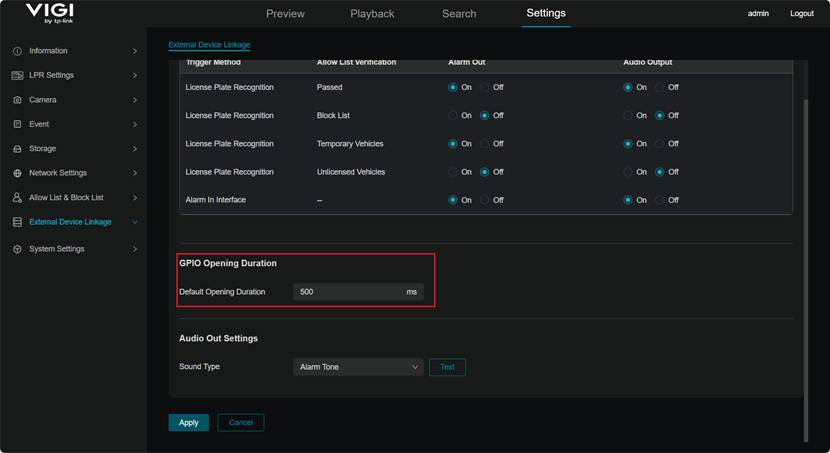Expand the Event menu chevron
The height and width of the screenshot is (453, 830).
click(x=135, y=124)
